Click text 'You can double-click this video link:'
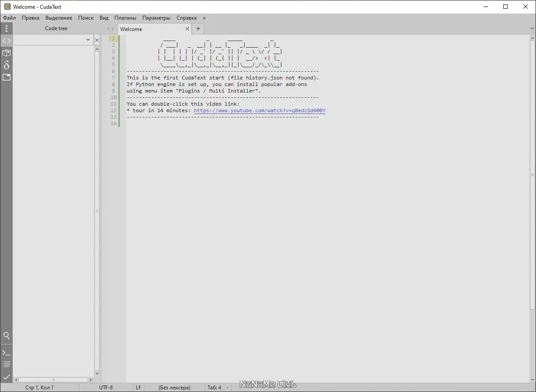 (183, 104)
